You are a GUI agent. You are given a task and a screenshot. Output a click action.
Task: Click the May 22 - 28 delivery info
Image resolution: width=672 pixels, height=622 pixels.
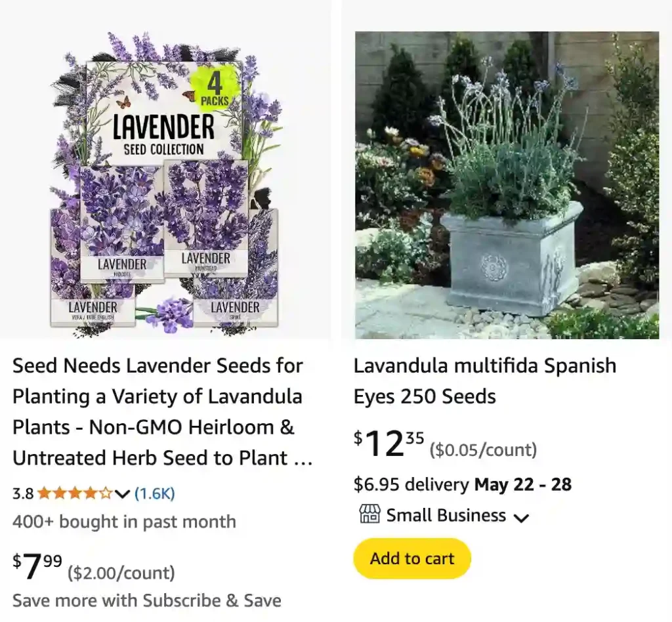[x=522, y=485]
